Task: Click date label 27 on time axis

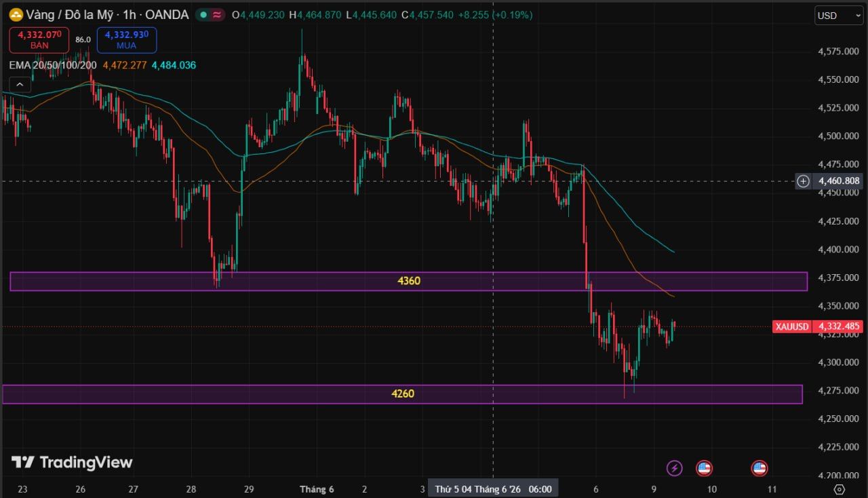Action: point(134,489)
